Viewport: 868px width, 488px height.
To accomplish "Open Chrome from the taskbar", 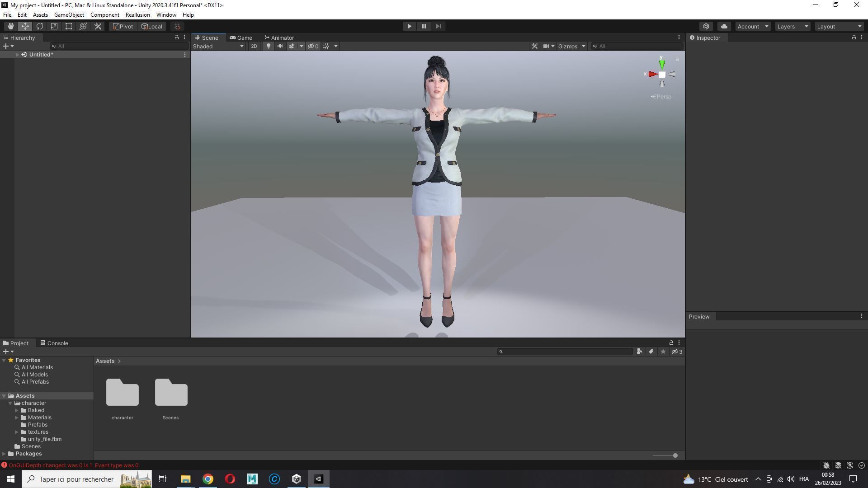I will pos(208,479).
